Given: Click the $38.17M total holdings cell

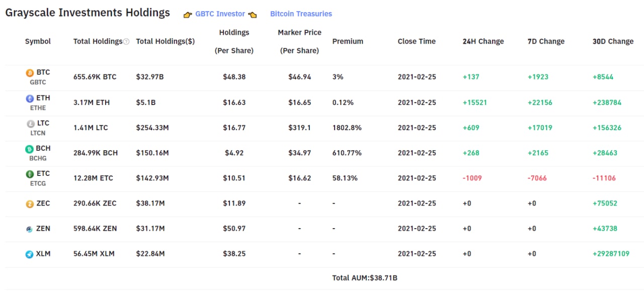Looking at the screenshot, I should (150, 204).
